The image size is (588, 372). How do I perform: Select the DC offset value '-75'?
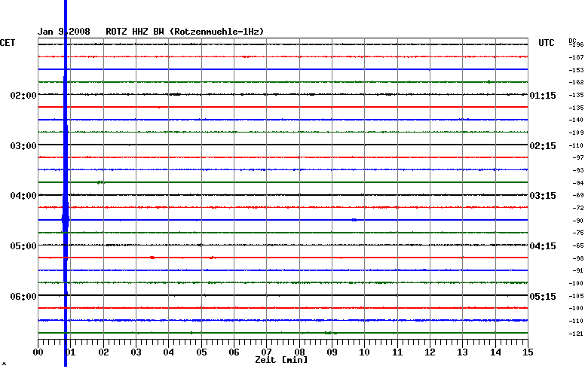click(x=577, y=233)
